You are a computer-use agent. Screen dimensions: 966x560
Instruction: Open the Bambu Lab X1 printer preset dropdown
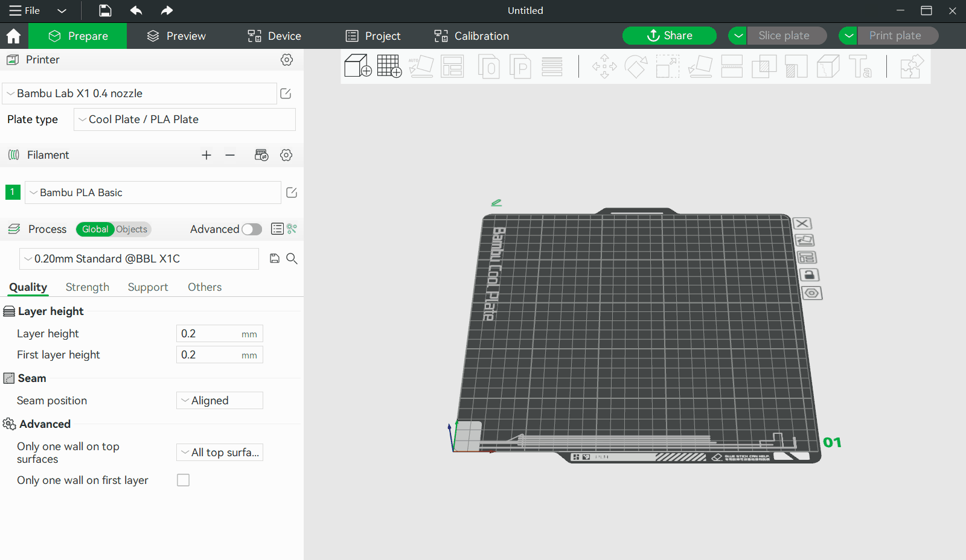click(139, 94)
